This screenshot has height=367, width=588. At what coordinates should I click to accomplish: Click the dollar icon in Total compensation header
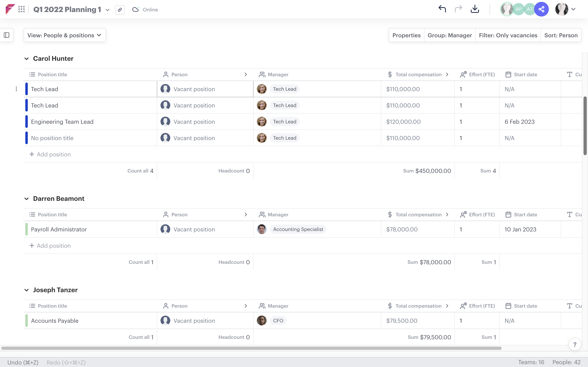click(390, 74)
